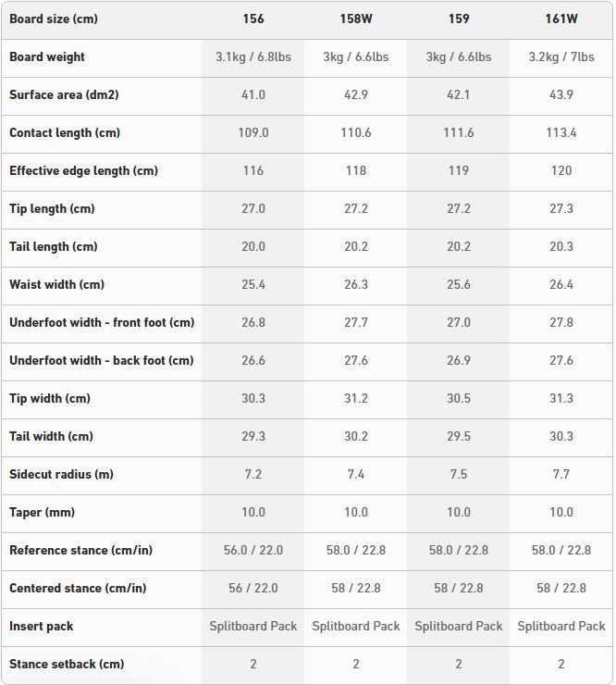Viewport: 616px width, 685px height.
Task: Click the Board weight row label
Action: [47, 56]
